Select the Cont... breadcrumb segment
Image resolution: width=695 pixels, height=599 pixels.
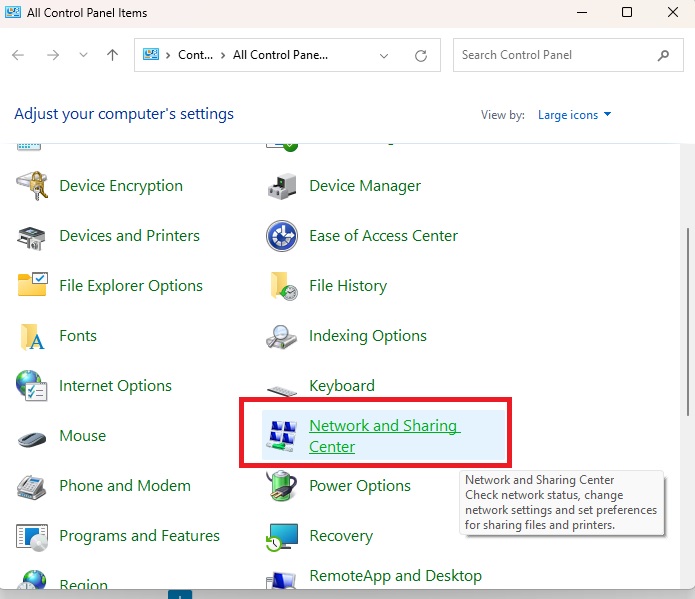(x=195, y=55)
